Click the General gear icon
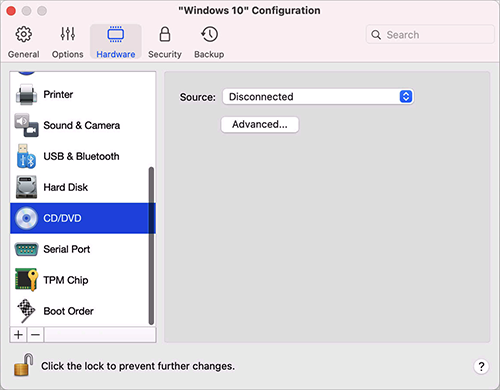This screenshot has height=390, width=500. point(24,34)
